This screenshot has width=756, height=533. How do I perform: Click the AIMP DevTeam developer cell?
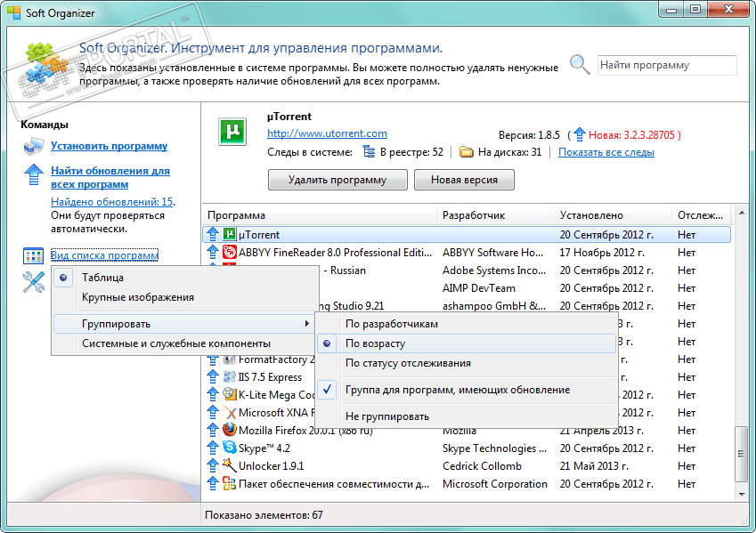click(479, 288)
